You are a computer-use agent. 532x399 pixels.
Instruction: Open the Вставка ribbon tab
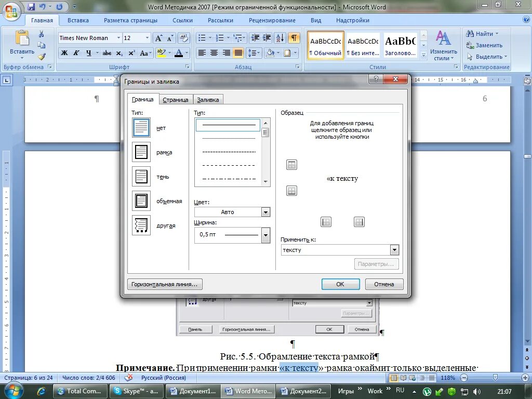tap(78, 20)
